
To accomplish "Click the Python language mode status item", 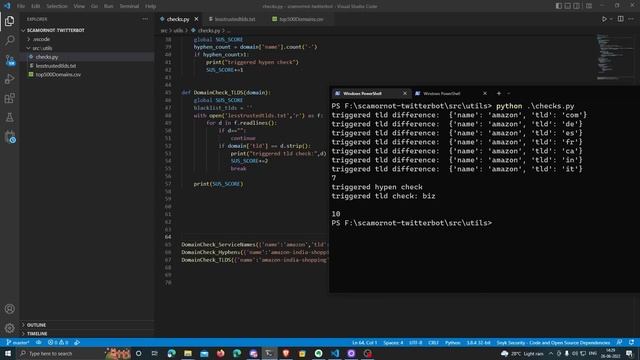I will click(452, 342).
